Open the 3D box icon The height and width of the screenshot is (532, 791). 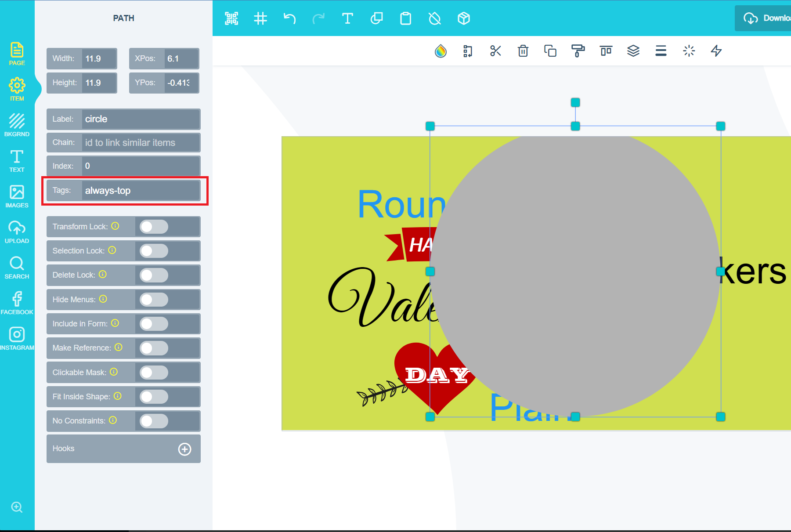pyautogui.click(x=464, y=18)
